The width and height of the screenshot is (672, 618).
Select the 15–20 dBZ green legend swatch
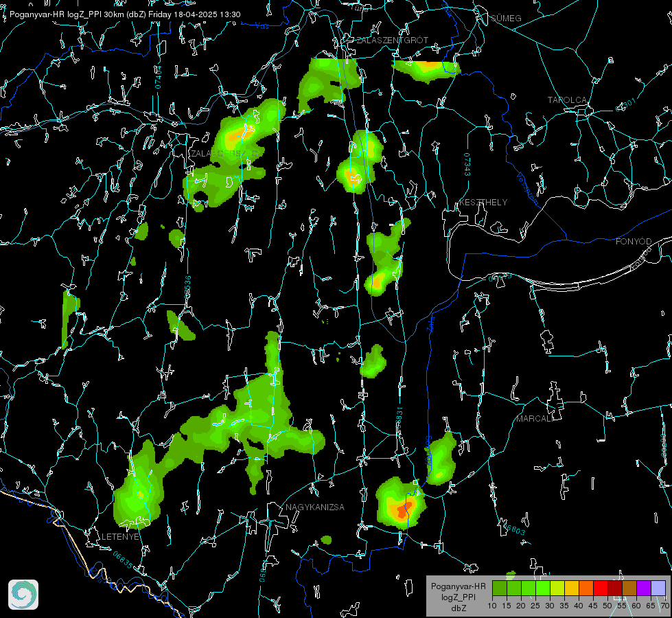click(x=514, y=588)
